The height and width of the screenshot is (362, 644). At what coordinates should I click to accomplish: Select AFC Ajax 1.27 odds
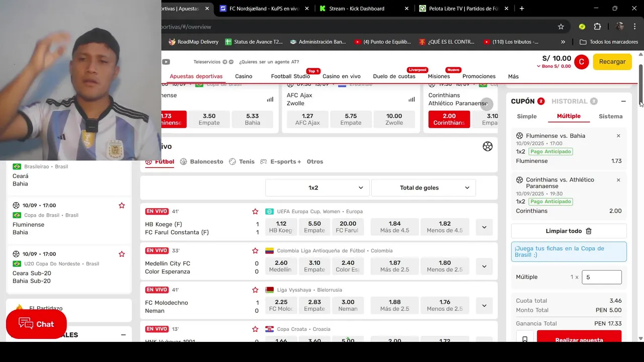tap(307, 119)
